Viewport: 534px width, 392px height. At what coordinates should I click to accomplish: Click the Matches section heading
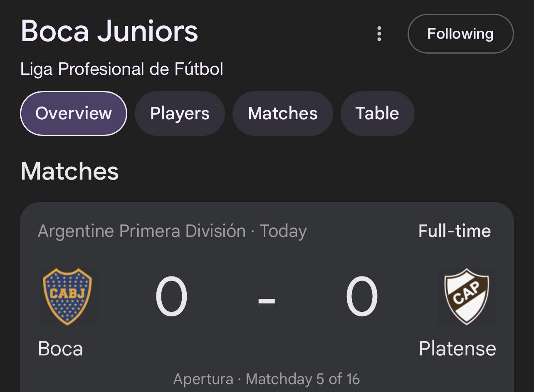[70, 171]
